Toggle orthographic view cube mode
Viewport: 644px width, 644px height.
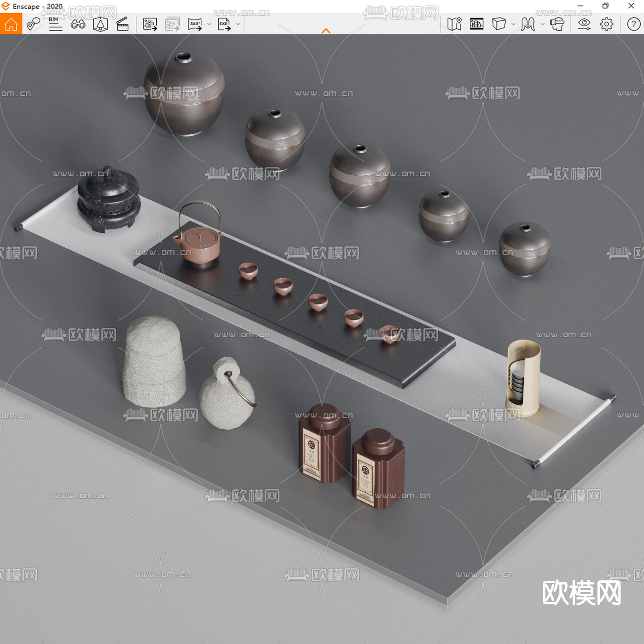pyautogui.click(x=499, y=24)
